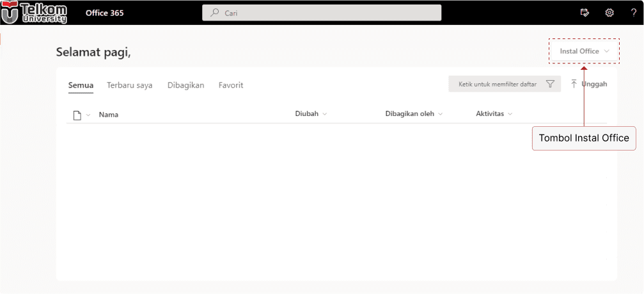644x294 pixels.
Task: Click the Telkom University logo
Action: [x=35, y=12]
